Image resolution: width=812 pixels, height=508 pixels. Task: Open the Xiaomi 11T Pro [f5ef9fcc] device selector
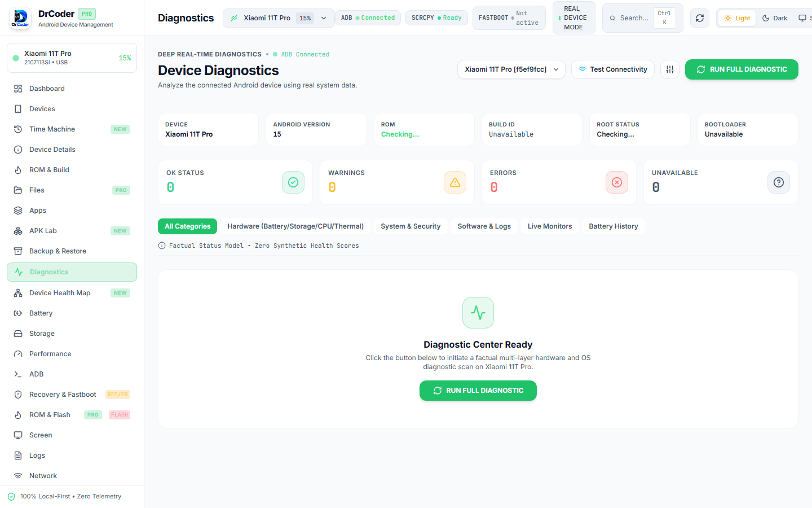pos(511,69)
